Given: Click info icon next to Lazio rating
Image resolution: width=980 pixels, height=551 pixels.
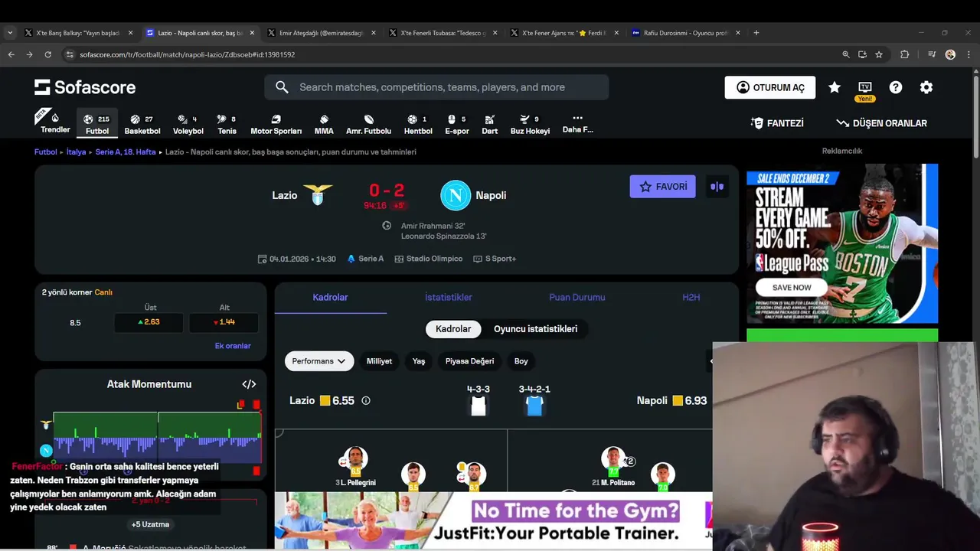Looking at the screenshot, I should click(x=366, y=400).
